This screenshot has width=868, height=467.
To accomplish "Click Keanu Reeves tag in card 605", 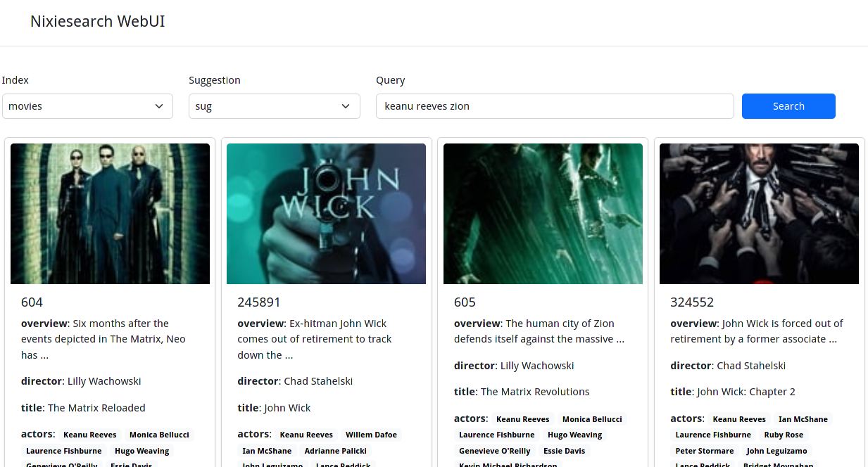I will [x=523, y=419].
